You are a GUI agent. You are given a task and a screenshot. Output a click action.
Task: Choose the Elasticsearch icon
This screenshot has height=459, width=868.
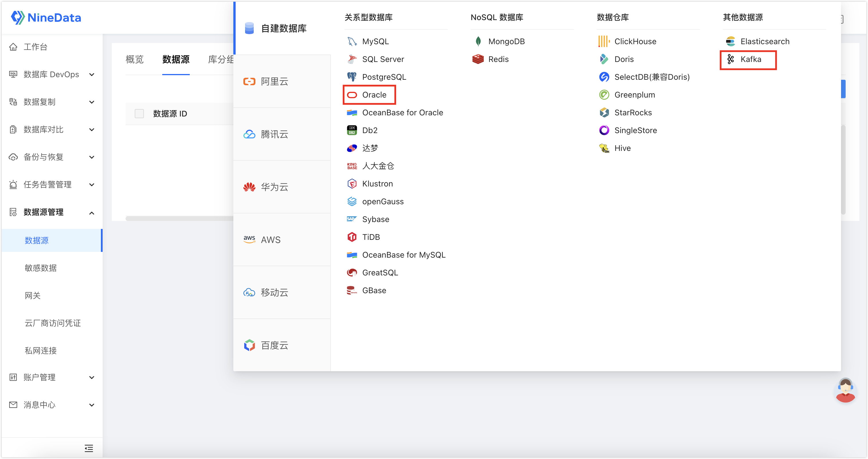pos(730,42)
